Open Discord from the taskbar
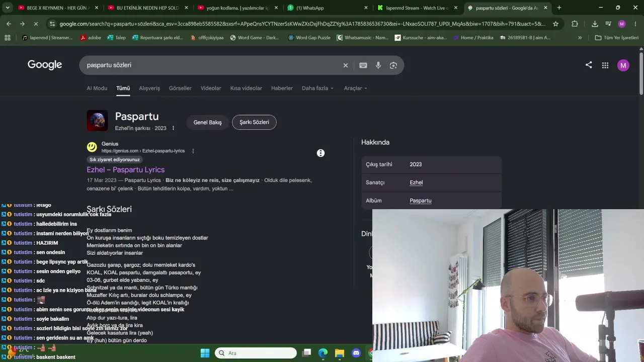 pos(356,353)
